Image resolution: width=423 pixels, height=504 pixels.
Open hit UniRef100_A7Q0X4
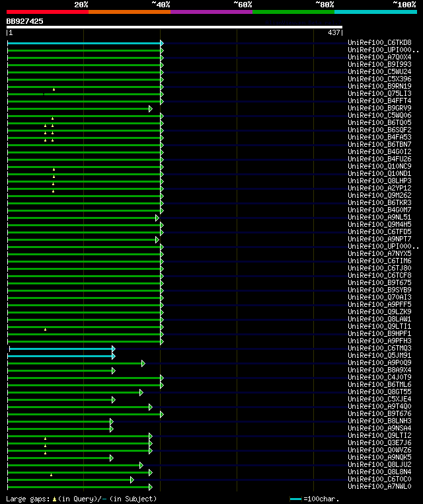[379, 58]
